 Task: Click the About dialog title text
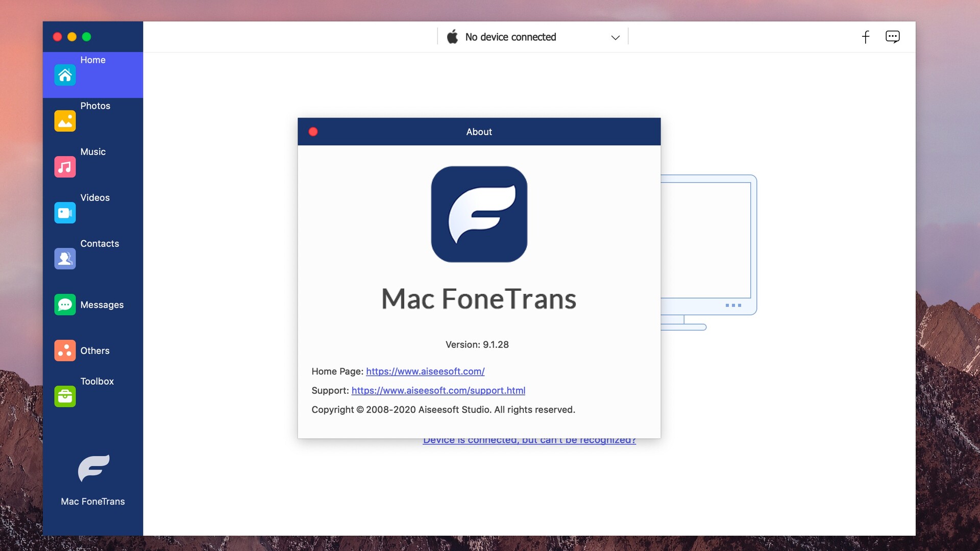pyautogui.click(x=479, y=132)
